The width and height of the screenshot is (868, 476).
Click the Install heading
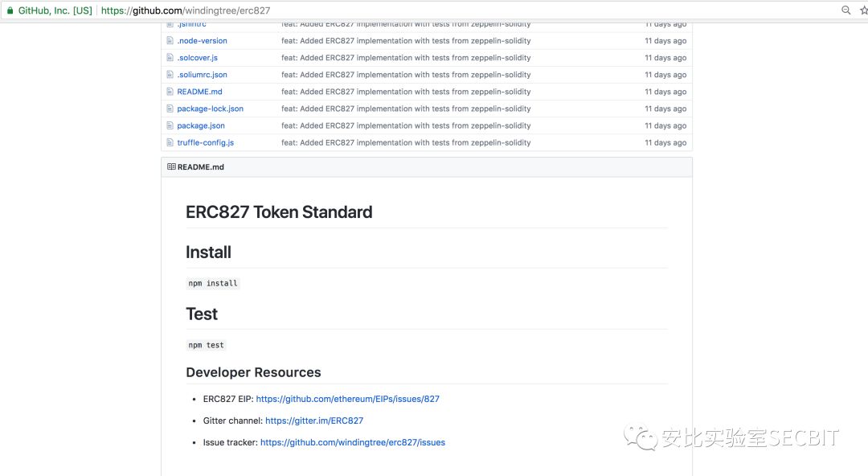pyautogui.click(x=208, y=252)
